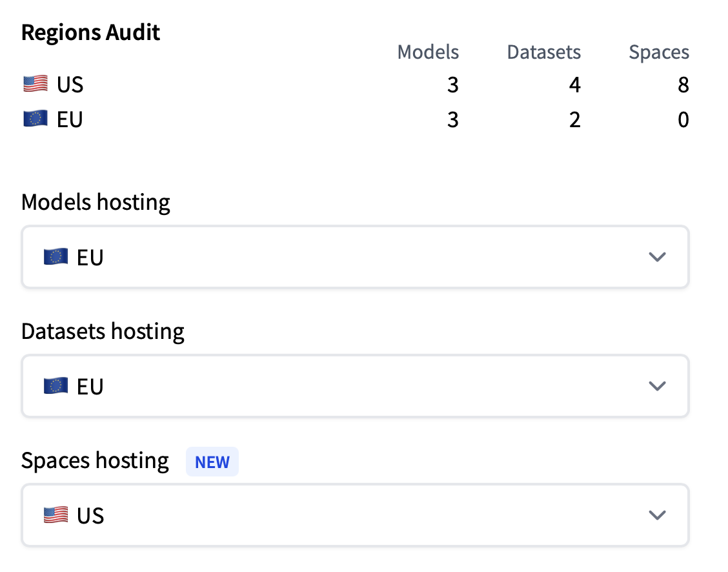Click the Spaces count for the US region
This screenshot has height=572, width=728.
[683, 84]
